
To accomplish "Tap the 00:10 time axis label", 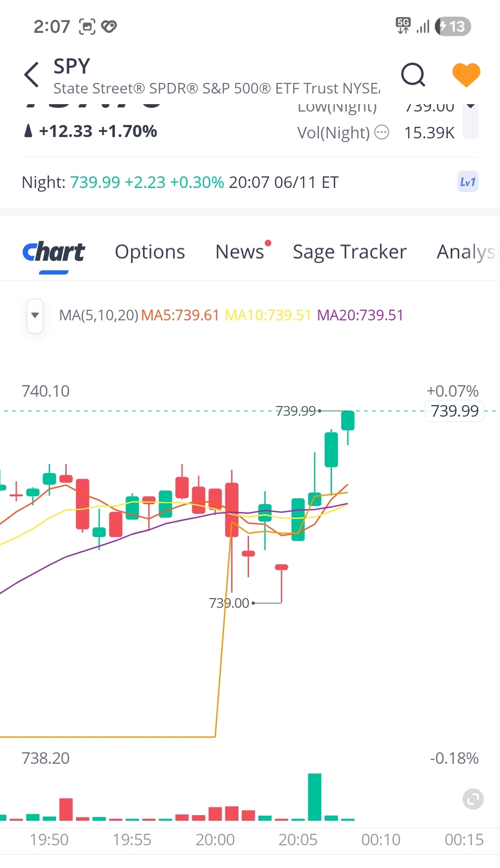I will pos(381,840).
